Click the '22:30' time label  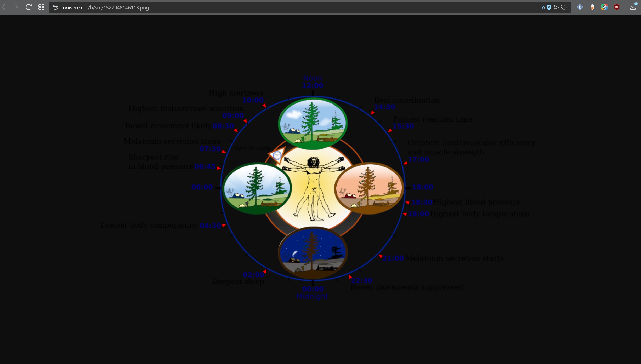[361, 281]
